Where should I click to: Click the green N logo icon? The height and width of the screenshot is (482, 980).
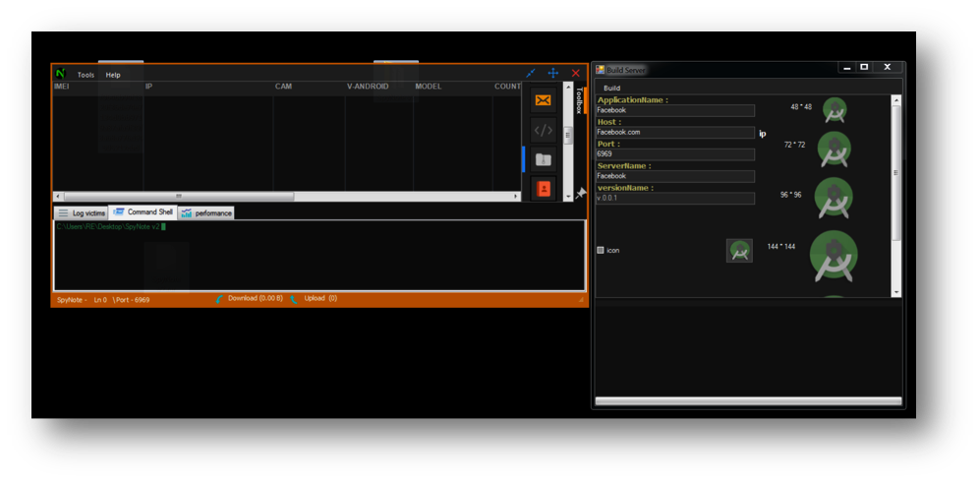(x=61, y=74)
